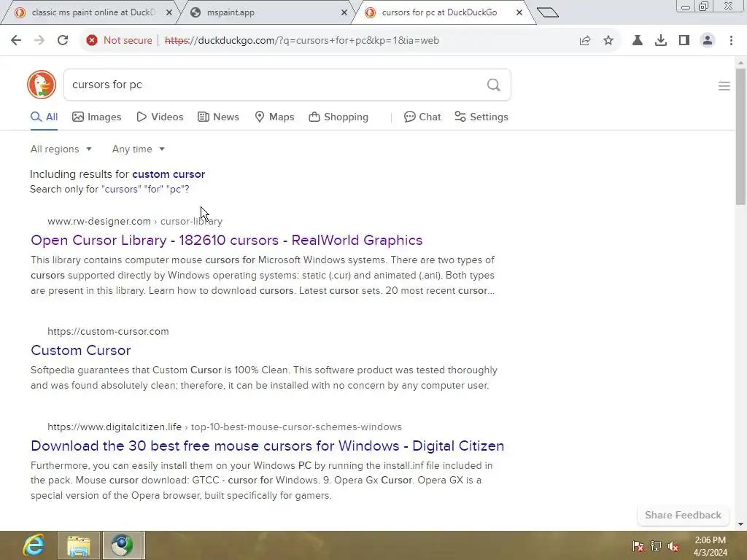Open the Chrome profile avatar
The image size is (747, 560).
tap(708, 41)
